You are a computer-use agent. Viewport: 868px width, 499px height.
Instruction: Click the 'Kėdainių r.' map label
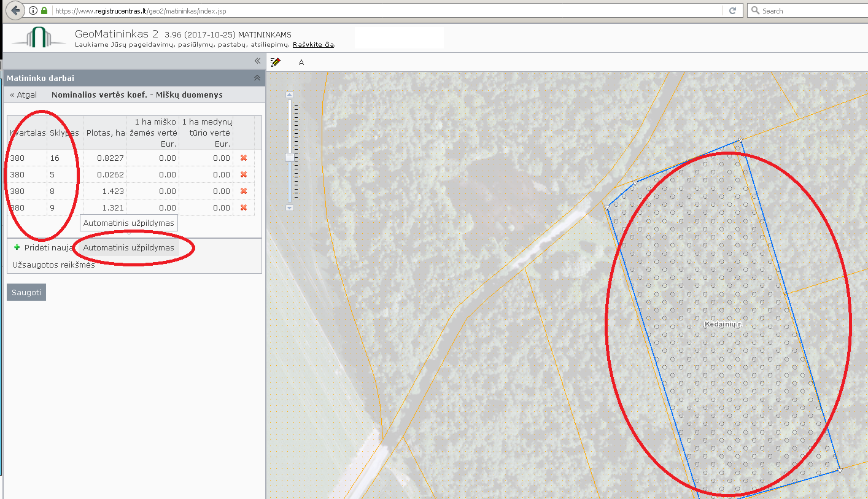[x=723, y=323]
